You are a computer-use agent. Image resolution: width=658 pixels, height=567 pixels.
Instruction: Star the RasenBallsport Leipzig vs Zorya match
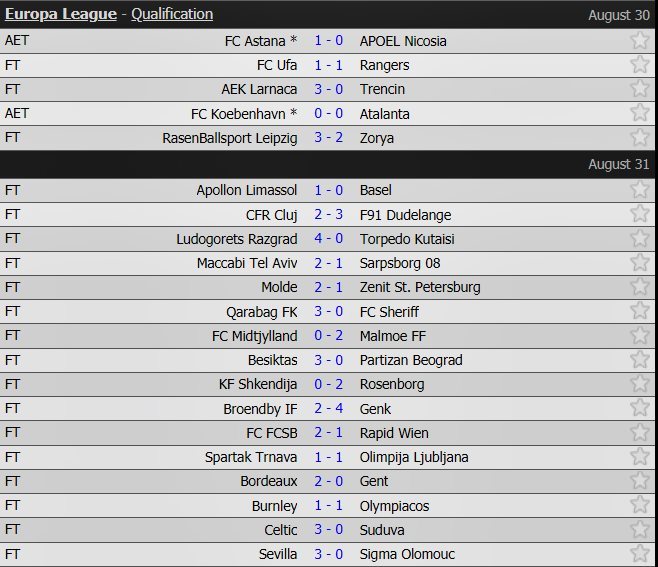point(639,138)
